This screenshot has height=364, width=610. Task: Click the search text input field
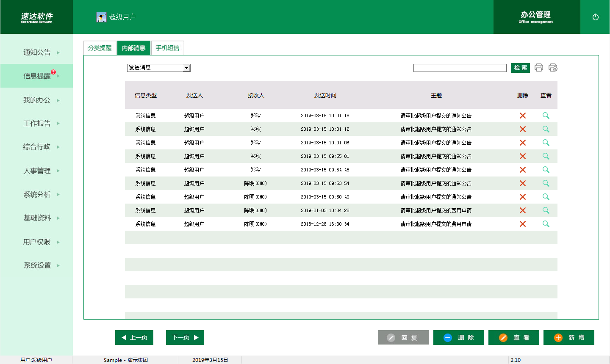click(460, 68)
